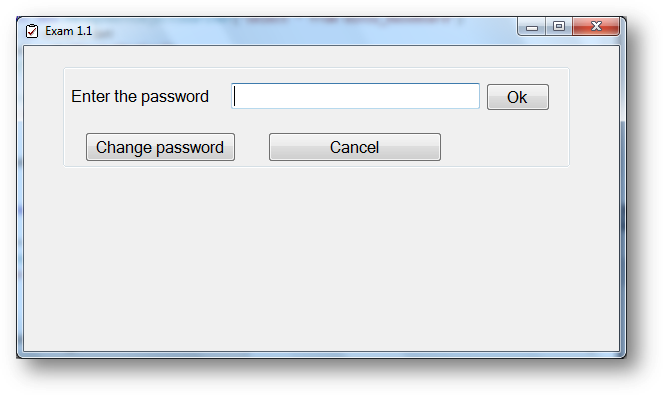Click the Exam clipboard icon in title bar
663x395 pixels.
32,31
